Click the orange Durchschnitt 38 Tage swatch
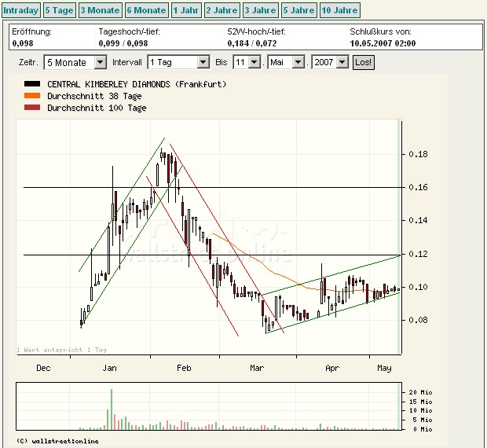The image size is (487, 448). coord(32,96)
